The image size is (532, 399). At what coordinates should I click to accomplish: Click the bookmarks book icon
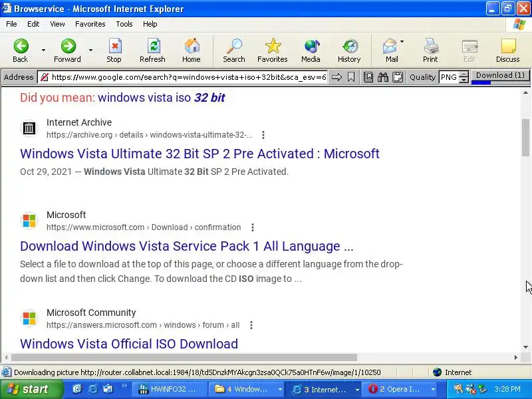click(368, 77)
